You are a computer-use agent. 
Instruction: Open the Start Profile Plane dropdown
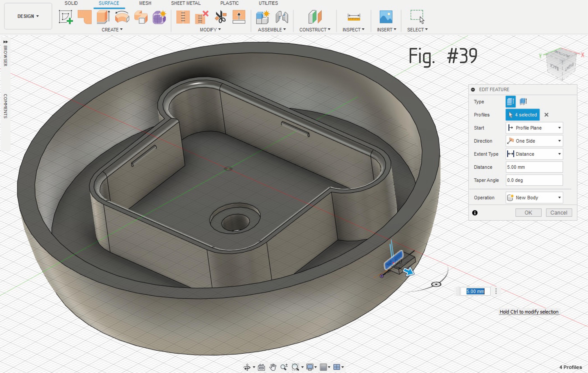(x=534, y=128)
